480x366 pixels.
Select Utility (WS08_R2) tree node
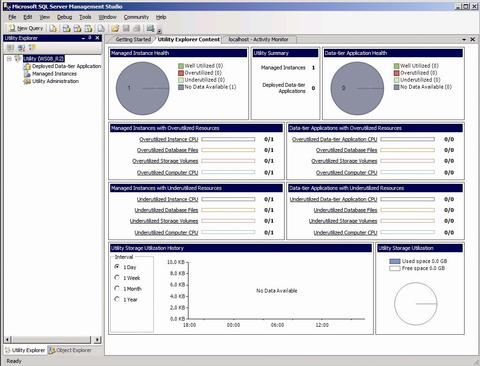43,59
